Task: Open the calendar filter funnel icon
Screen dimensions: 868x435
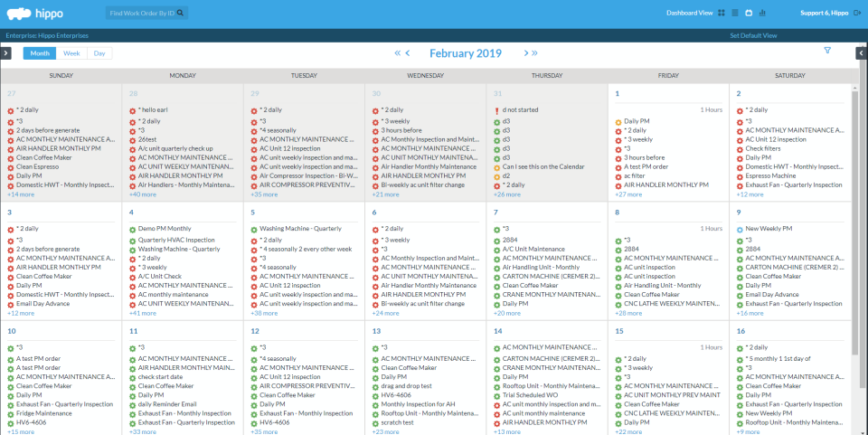Action: click(x=827, y=51)
